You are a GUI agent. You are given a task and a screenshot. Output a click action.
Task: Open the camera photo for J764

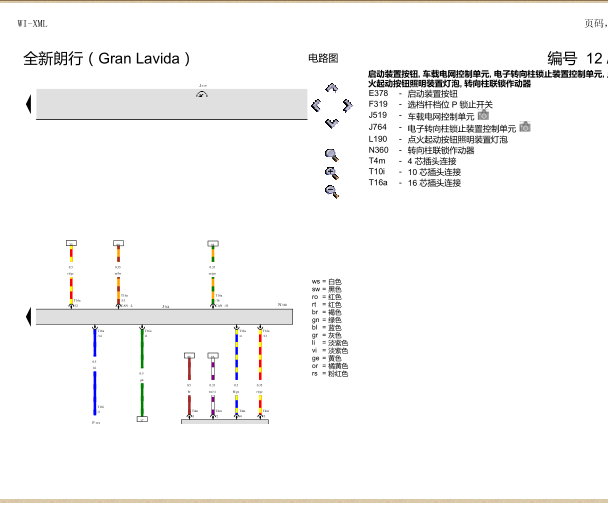[525, 127]
